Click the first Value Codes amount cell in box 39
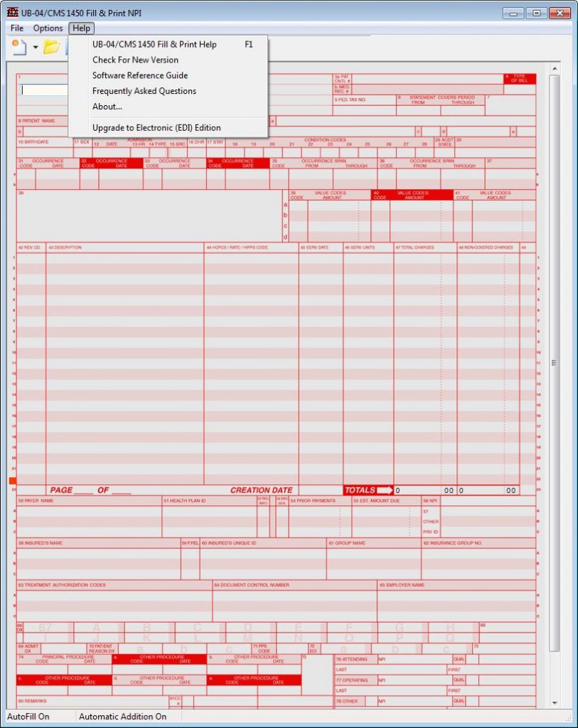 click(x=339, y=205)
